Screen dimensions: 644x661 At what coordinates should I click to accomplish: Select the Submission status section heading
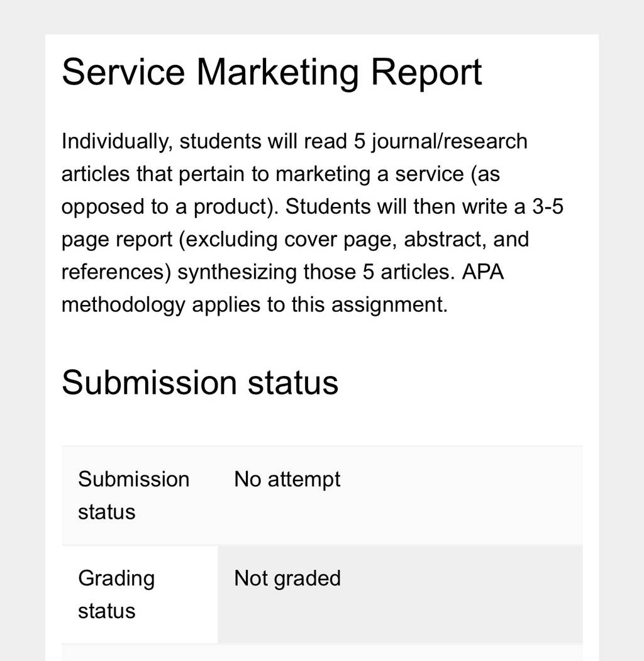200,383
